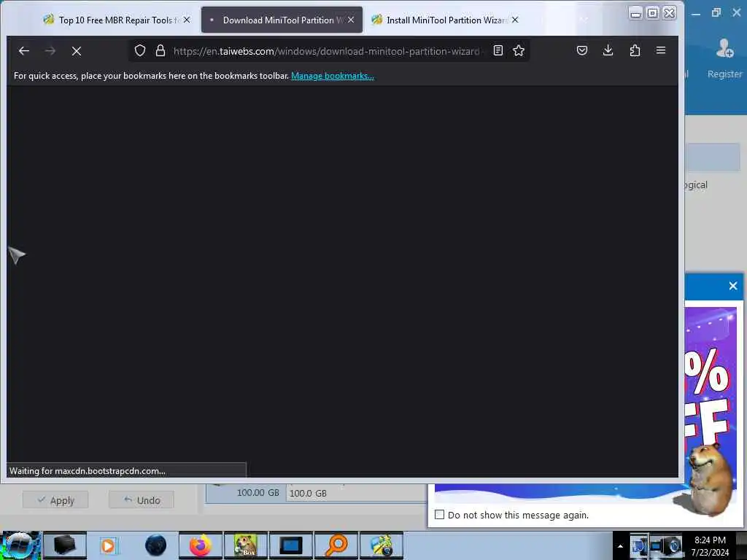Close the MiniTool promotional popup
Image resolution: width=747 pixels, height=560 pixels.
point(732,286)
